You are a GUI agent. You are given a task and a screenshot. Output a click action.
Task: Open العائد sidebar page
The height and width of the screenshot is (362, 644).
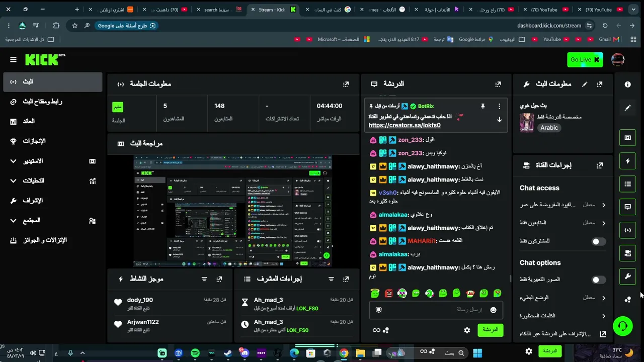point(52,121)
